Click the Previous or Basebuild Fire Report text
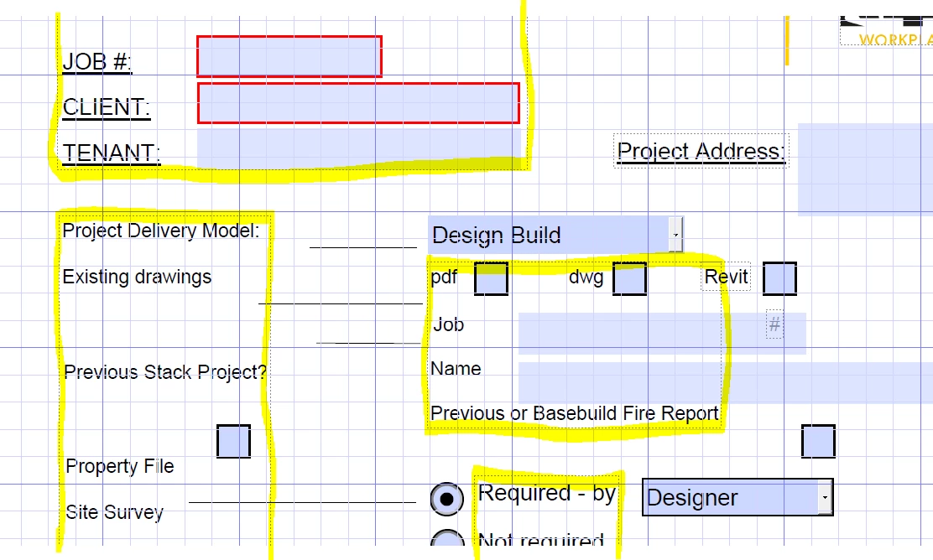 [574, 413]
